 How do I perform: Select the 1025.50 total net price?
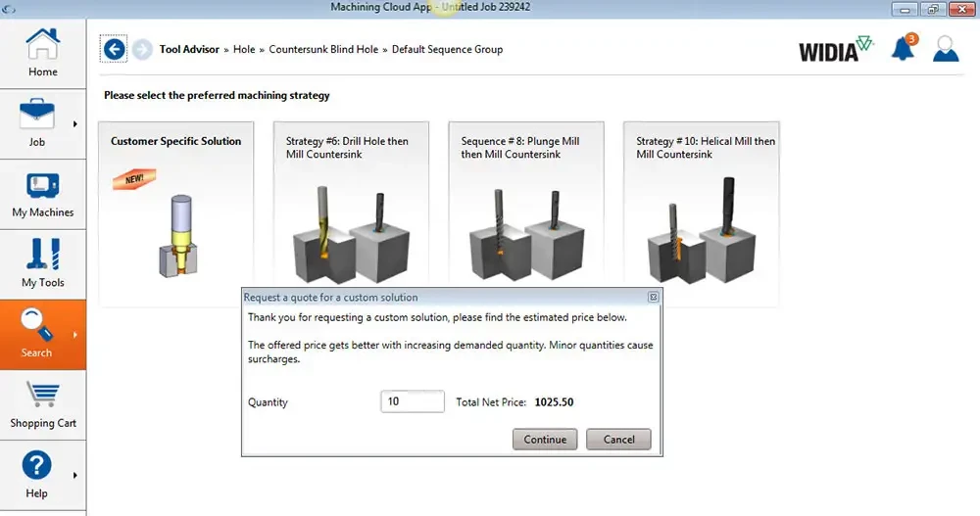coord(554,402)
